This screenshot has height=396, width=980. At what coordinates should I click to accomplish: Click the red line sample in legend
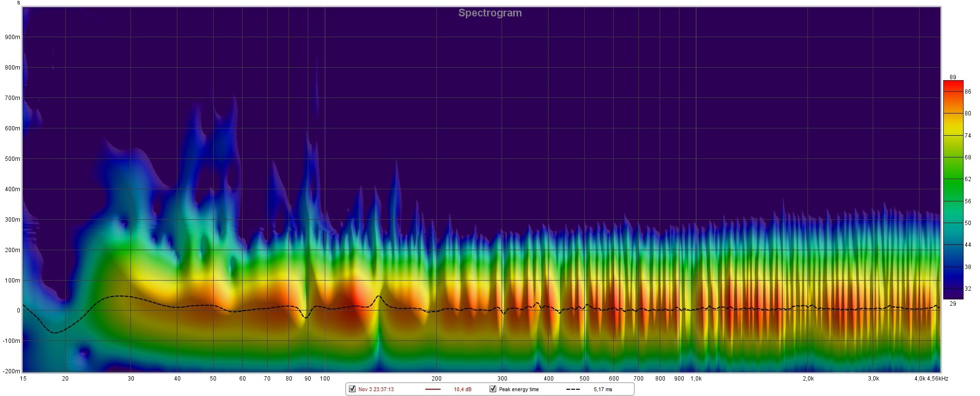coord(433,389)
